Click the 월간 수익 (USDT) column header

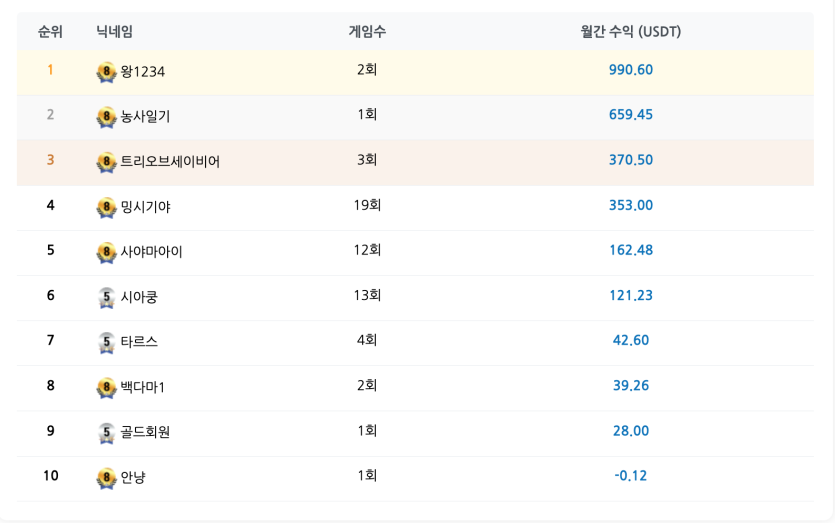(631, 31)
